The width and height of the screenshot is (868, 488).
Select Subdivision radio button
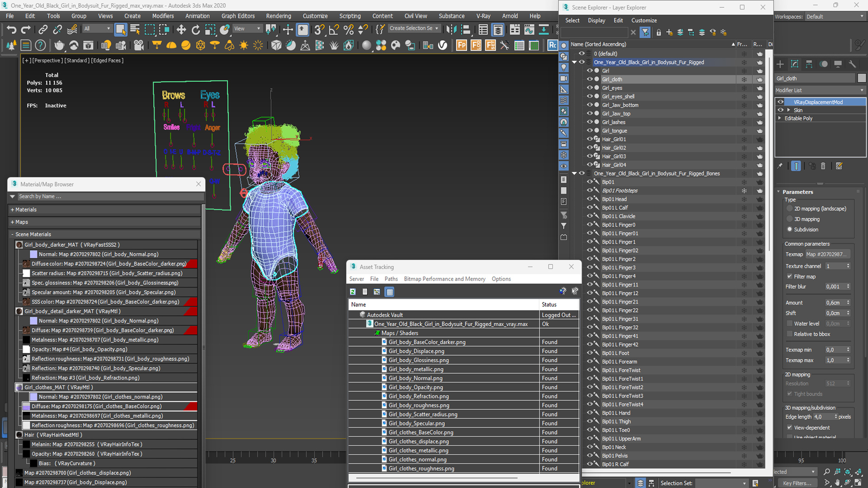[790, 230]
